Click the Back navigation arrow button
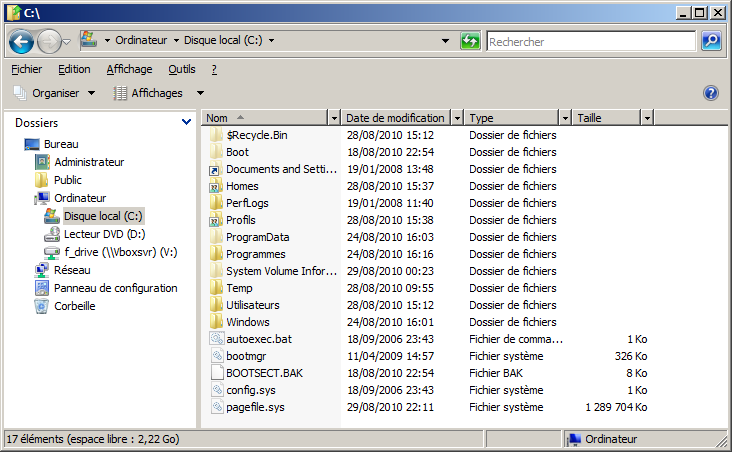 coord(22,41)
